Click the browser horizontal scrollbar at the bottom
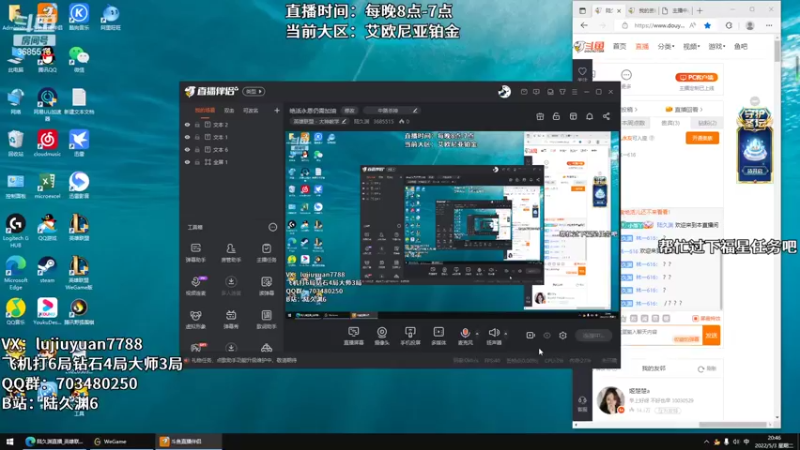 [x=733, y=424]
